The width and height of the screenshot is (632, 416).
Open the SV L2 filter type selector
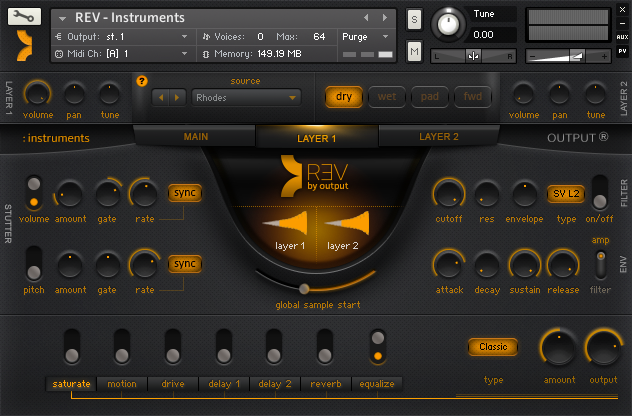click(x=566, y=194)
